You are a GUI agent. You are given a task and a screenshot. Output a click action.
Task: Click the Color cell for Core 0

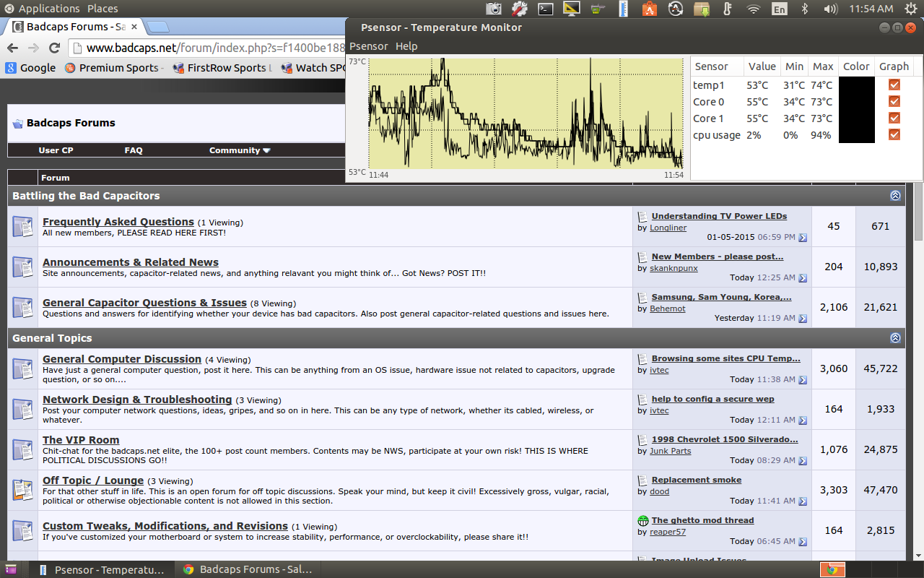pos(856,102)
